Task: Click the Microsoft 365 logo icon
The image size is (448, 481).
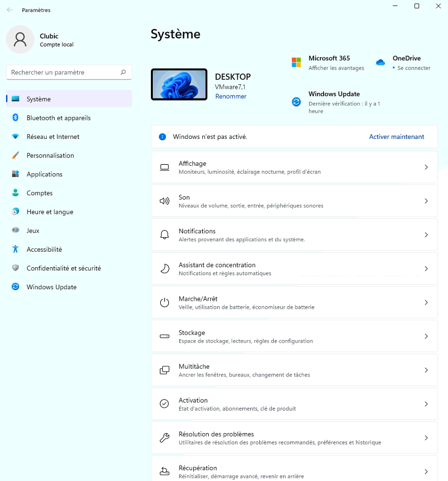Action: pyautogui.click(x=296, y=62)
